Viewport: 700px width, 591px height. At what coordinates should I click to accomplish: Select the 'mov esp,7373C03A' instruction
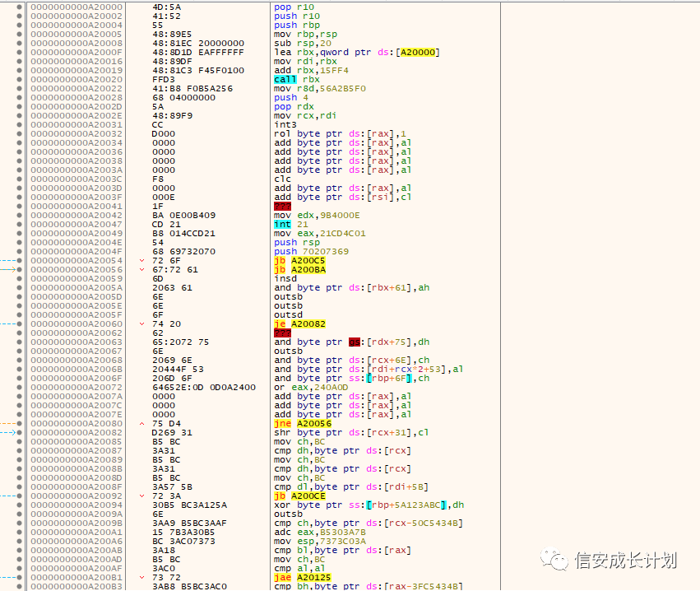[320, 541]
